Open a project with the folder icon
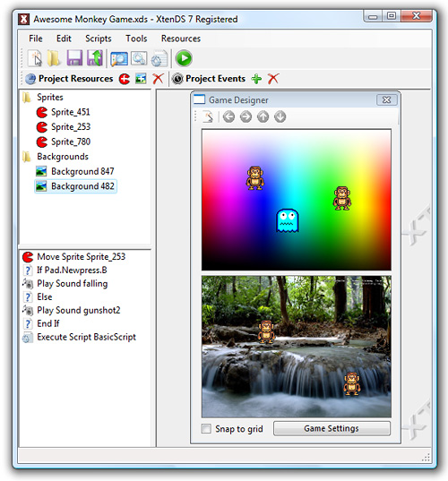The width and height of the screenshot is (448, 481). [54, 58]
